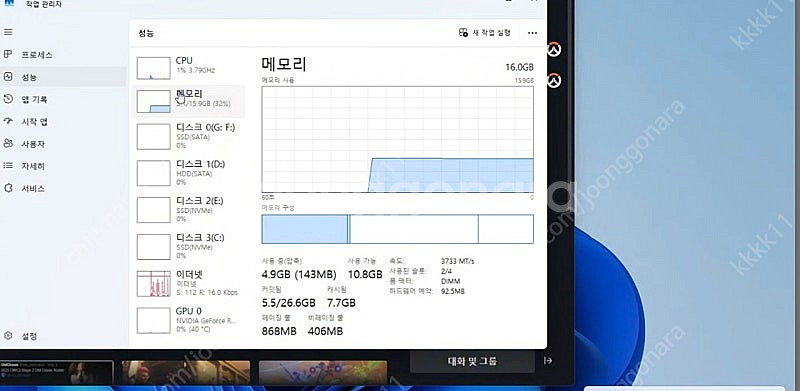This screenshot has width=800, height=391.
Task: Select 디스크 0(G: F:) SSD item
Action: pyautogui.click(x=188, y=136)
